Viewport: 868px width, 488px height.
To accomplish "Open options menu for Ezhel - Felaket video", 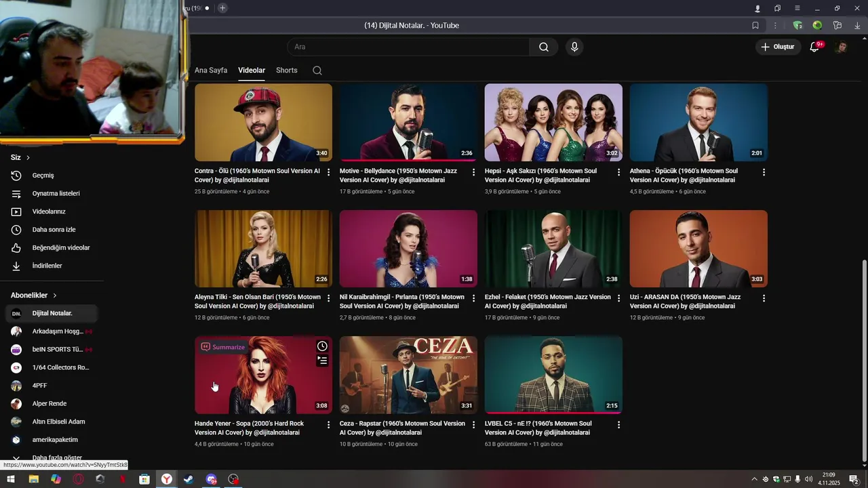I will tap(619, 298).
